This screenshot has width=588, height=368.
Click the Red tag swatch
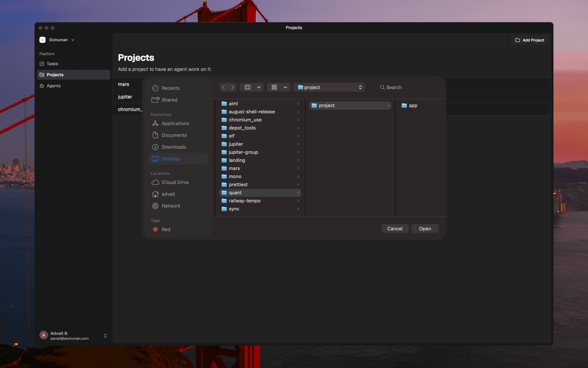pos(155,229)
